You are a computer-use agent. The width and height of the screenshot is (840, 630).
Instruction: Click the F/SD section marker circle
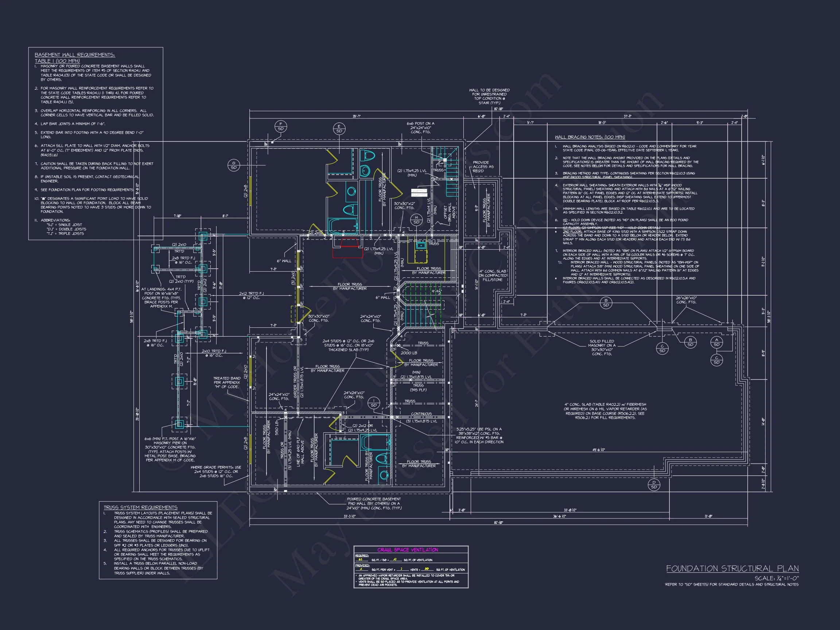tap(281, 127)
